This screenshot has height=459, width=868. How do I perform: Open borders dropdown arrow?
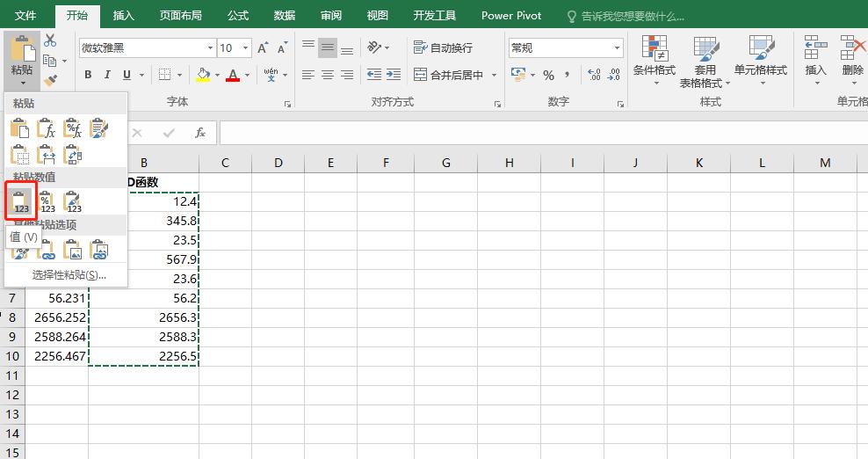tap(179, 74)
